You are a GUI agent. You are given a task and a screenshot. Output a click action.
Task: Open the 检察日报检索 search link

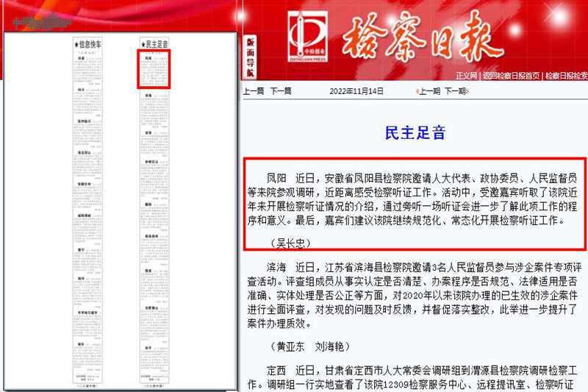click(567, 76)
